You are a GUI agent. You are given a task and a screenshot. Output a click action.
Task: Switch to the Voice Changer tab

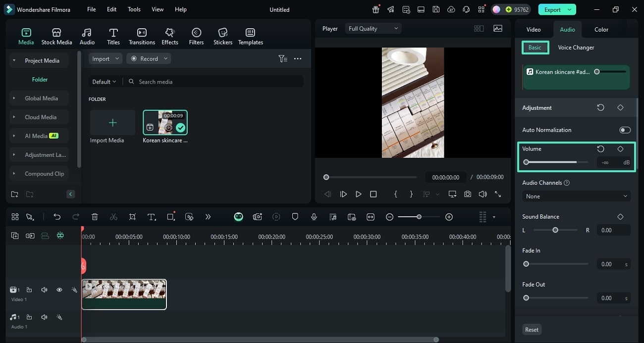[576, 48]
